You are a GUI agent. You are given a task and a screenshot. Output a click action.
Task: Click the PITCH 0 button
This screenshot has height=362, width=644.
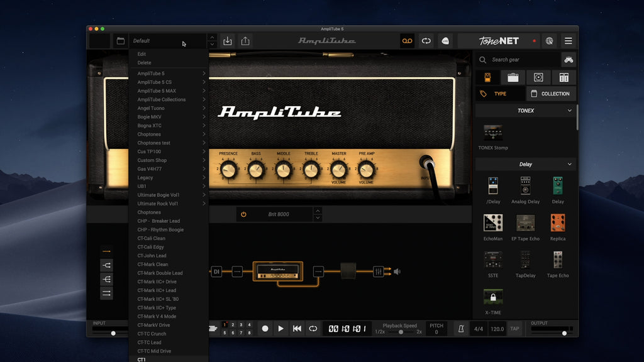pyautogui.click(x=436, y=328)
